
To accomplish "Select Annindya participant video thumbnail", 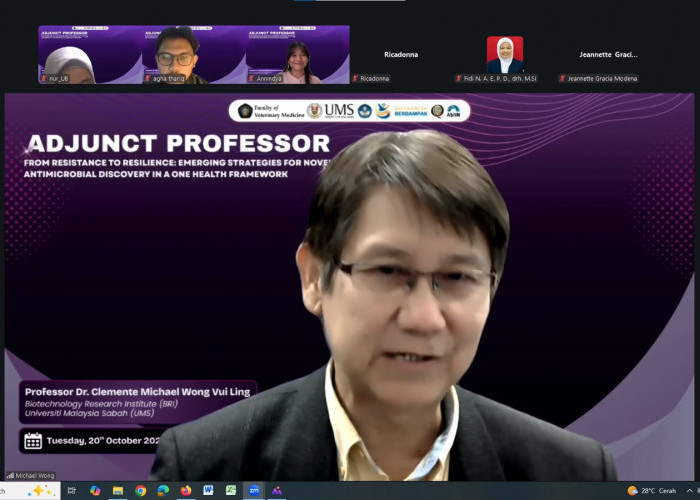I will point(298,54).
